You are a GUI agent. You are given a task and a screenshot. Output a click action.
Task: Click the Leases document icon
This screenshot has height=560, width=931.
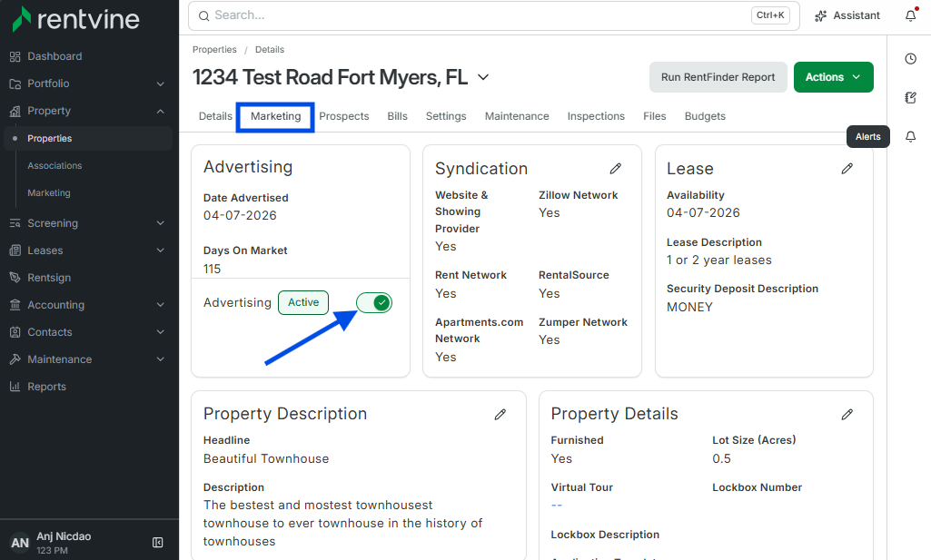[x=15, y=251]
